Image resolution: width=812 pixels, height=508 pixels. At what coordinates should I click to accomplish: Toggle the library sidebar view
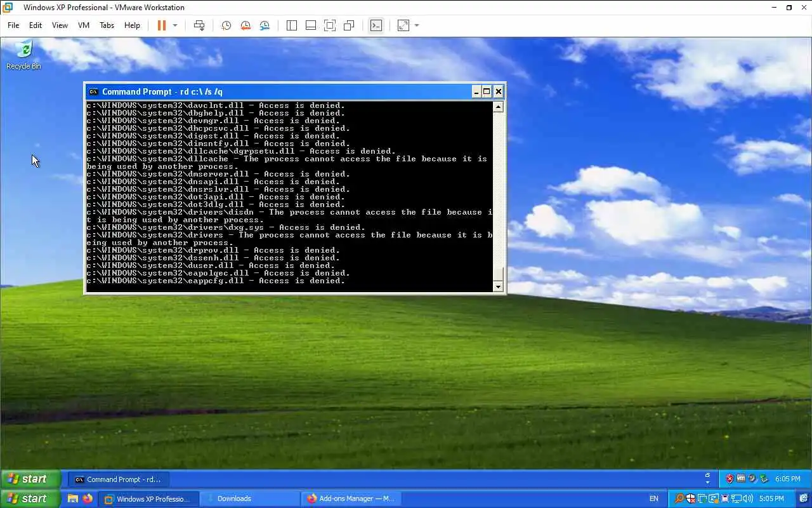click(292, 25)
